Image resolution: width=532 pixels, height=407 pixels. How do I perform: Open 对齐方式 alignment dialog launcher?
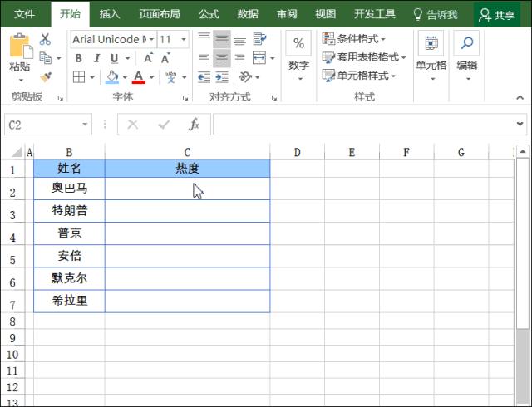click(x=274, y=98)
